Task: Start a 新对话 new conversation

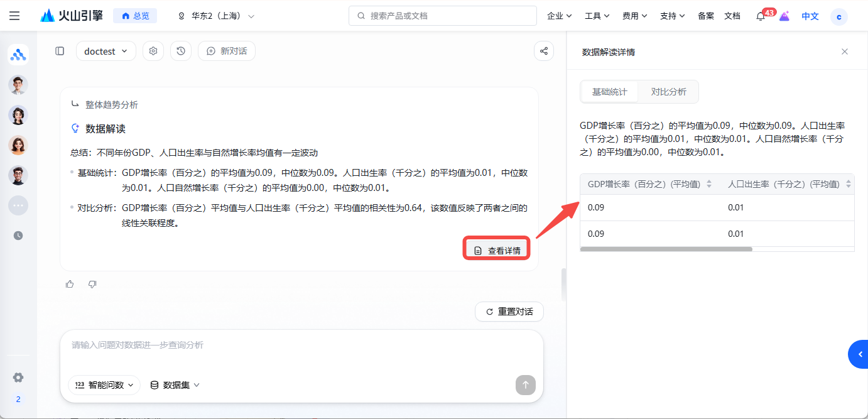Action: pos(227,51)
